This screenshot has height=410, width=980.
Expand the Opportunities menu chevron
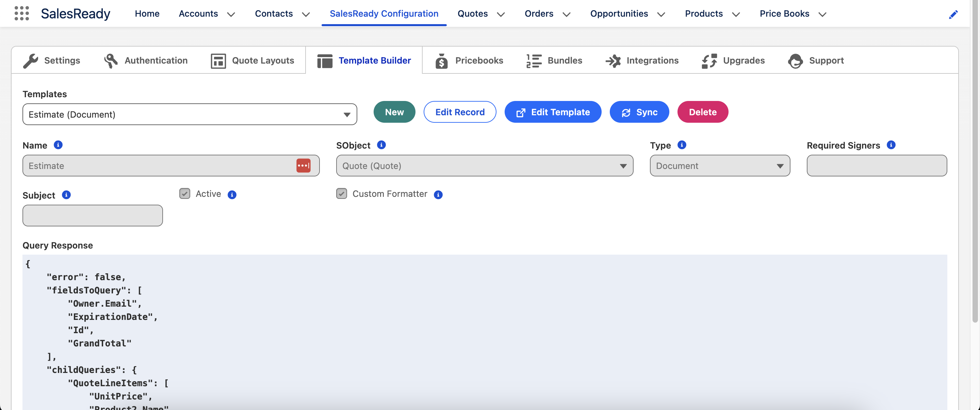pos(661,14)
